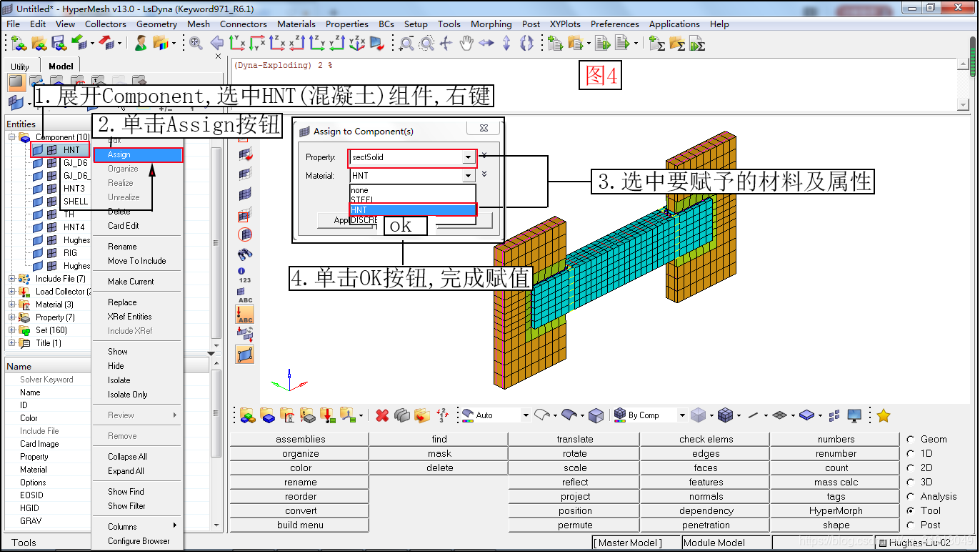980x554 pixels.
Task: Click the blue info 123 numbers icon
Action: tap(245, 275)
